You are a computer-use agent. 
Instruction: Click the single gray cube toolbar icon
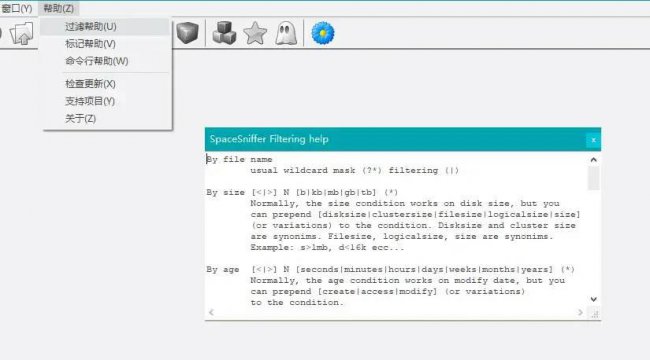(x=187, y=33)
